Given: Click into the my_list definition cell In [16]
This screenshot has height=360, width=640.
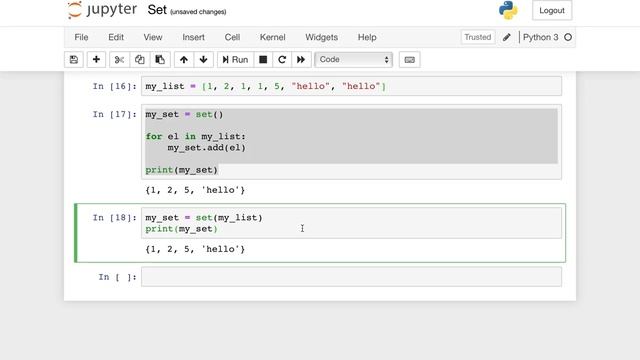Looking at the screenshot, I should 351,86.
